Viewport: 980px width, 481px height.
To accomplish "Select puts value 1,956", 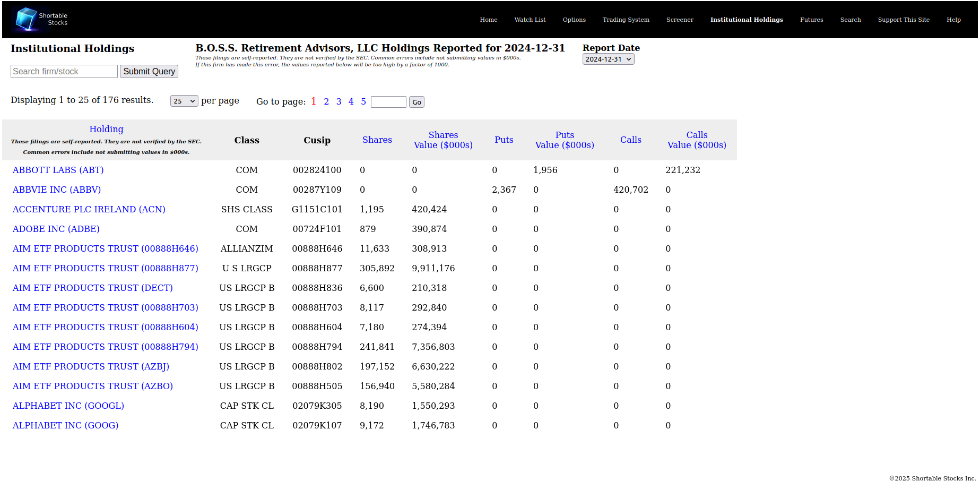I will click(545, 170).
